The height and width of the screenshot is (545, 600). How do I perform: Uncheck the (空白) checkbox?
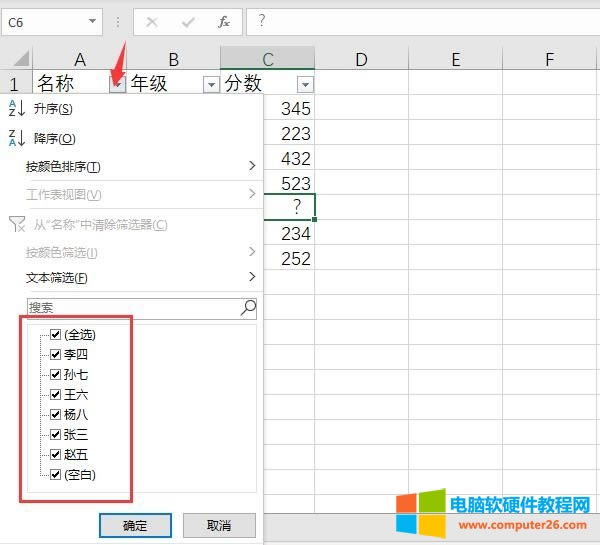coord(55,475)
